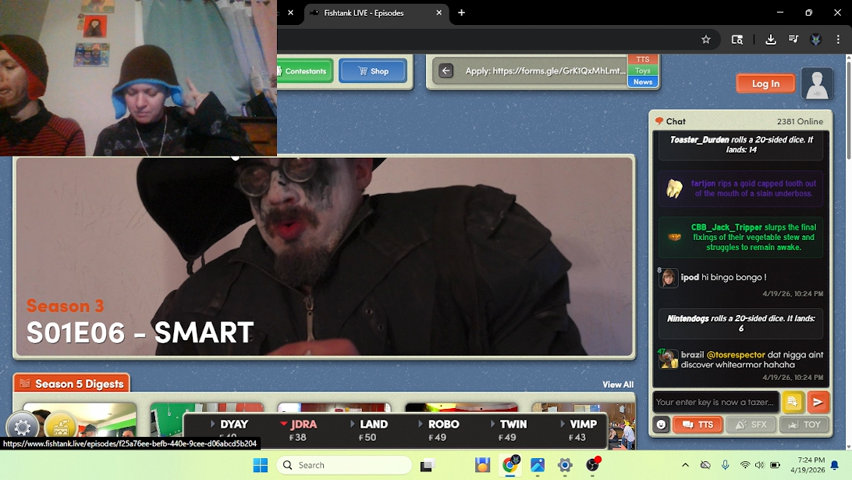The width and height of the screenshot is (852, 480).
Task: Open the Season 5 Digests heading
Action: click(72, 384)
